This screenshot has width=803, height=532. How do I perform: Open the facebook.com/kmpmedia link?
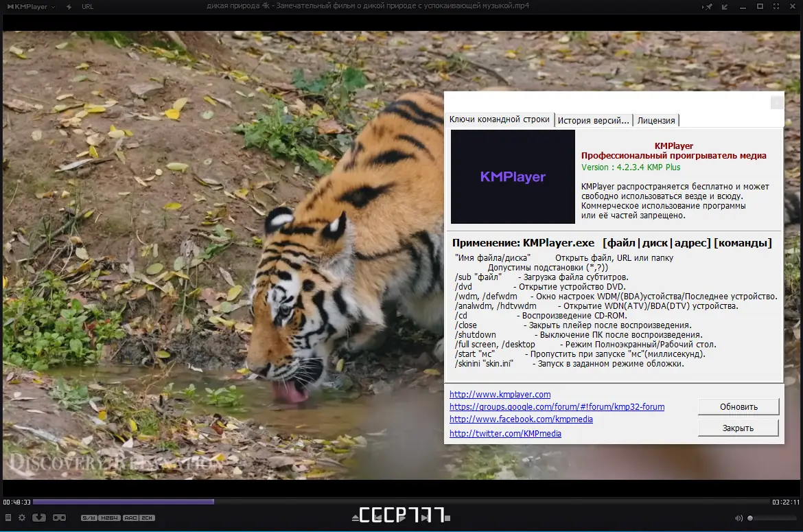[521, 419]
